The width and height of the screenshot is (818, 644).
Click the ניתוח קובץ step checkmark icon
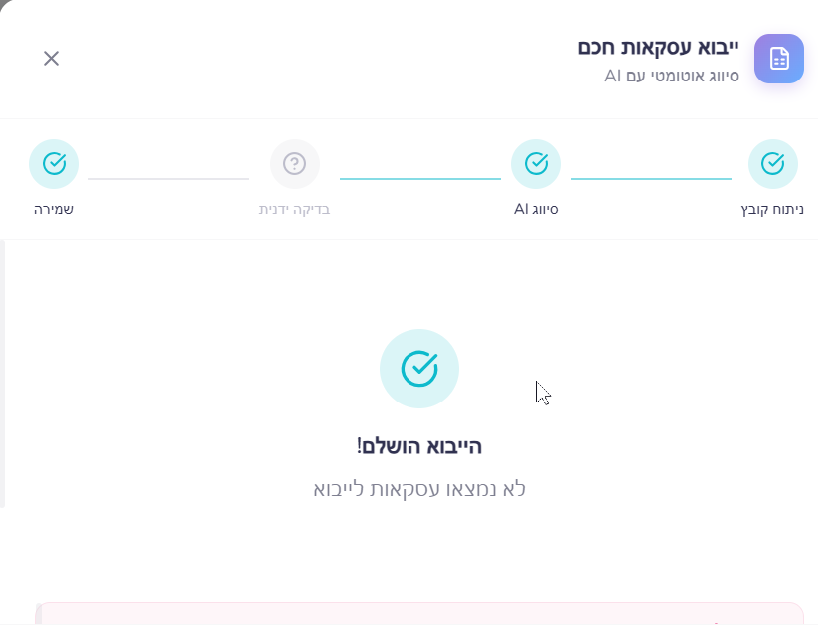coord(772,164)
